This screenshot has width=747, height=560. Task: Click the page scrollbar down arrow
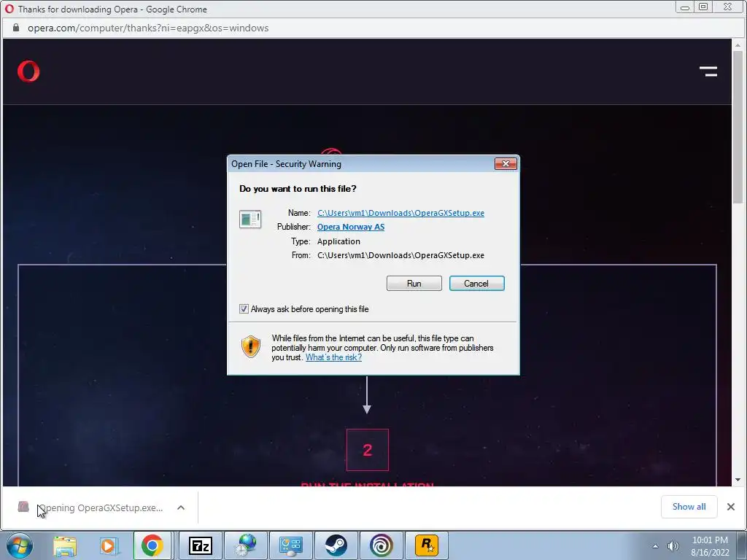point(738,480)
